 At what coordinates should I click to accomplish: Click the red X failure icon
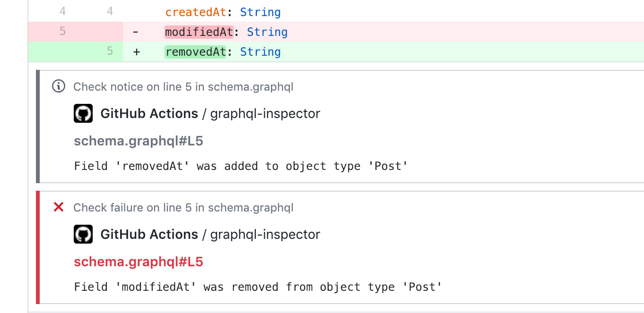pyautogui.click(x=58, y=207)
